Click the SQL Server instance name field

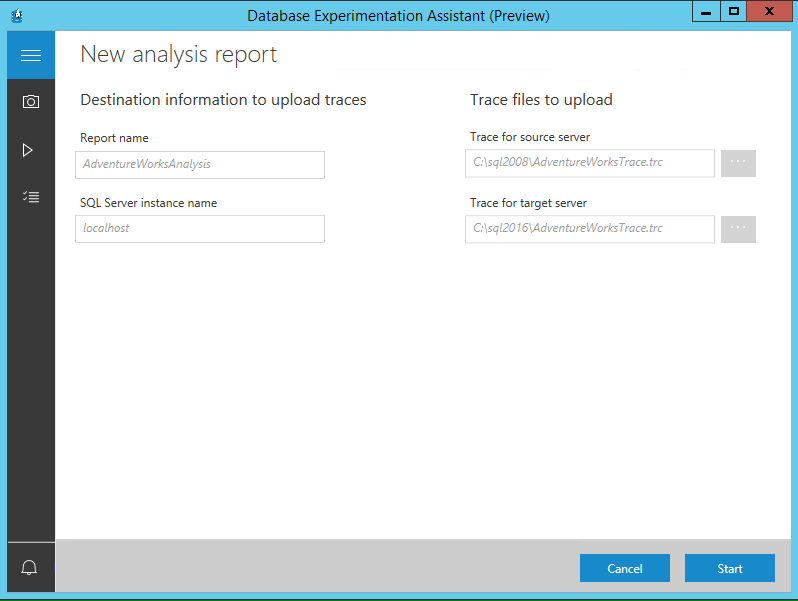click(x=200, y=229)
